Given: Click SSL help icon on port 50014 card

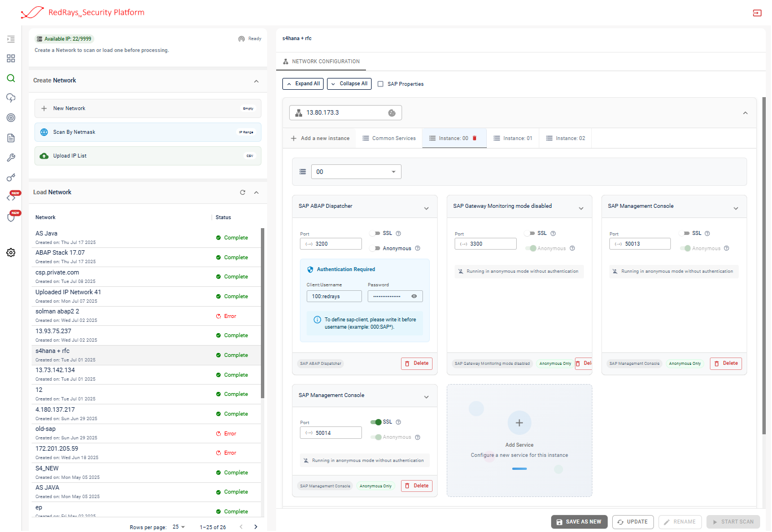Looking at the screenshot, I should (398, 422).
